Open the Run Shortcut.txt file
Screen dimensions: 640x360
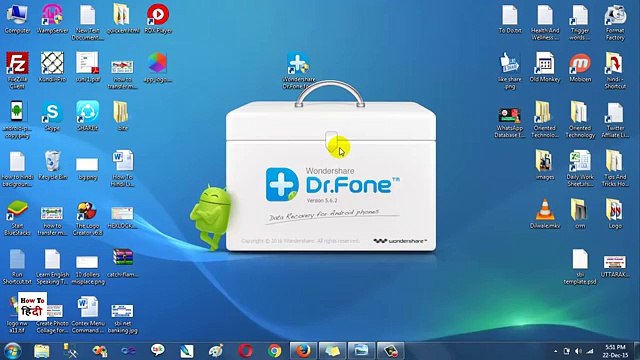tap(17, 266)
